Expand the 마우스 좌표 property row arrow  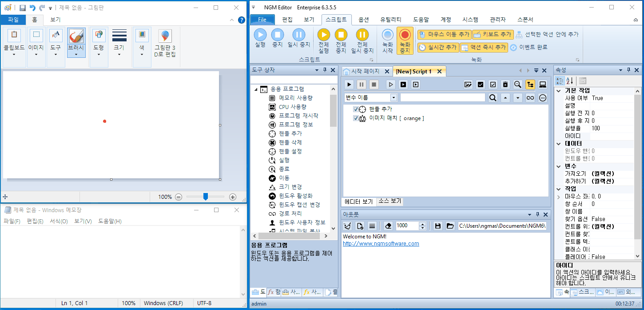tap(558, 197)
